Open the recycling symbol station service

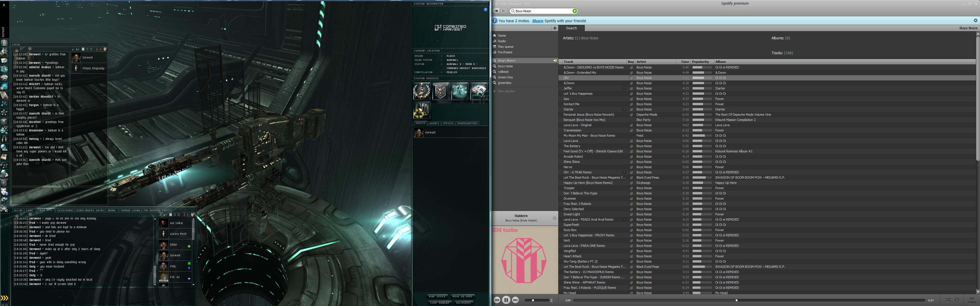point(422,110)
